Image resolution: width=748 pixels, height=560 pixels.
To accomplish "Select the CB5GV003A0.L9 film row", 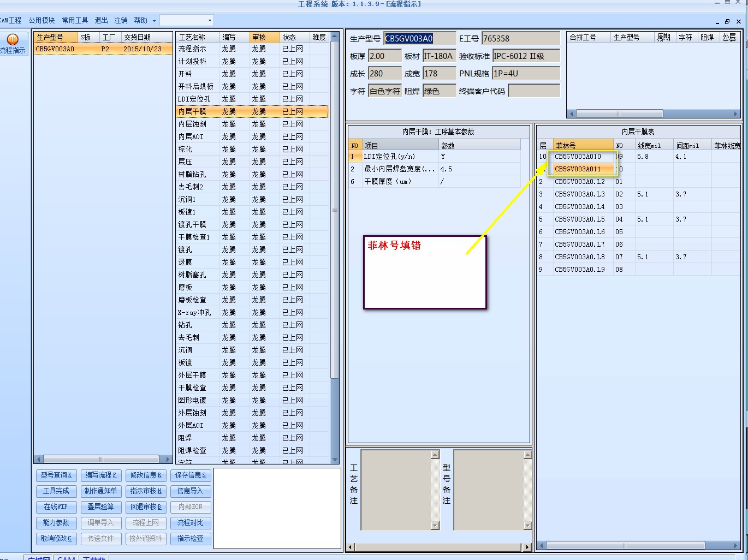I will pos(639,270).
